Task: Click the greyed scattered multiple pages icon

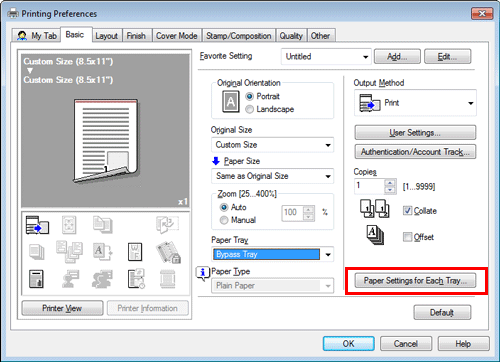Action: [x=69, y=252]
